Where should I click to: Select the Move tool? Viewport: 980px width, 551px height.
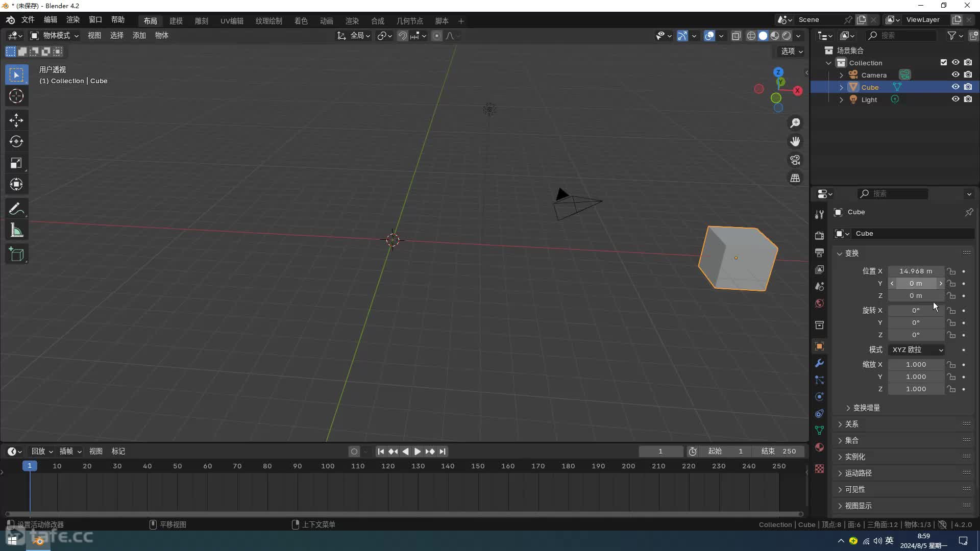[x=16, y=120]
